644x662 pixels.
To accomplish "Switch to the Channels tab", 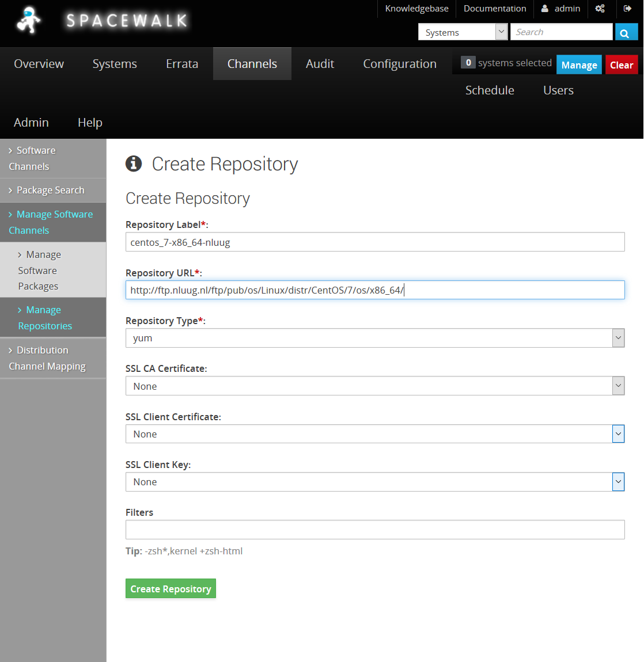I will point(252,64).
